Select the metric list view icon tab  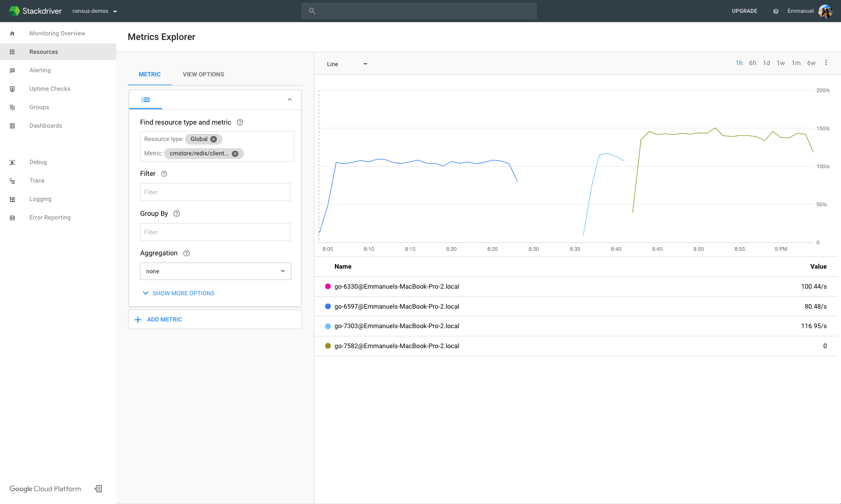coord(146,99)
